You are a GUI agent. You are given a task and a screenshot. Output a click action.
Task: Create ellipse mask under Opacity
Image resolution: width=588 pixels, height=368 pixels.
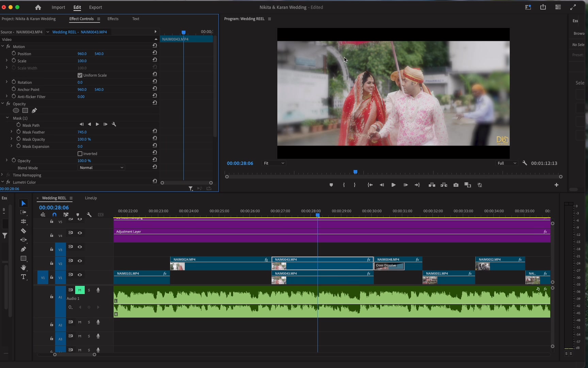click(16, 110)
